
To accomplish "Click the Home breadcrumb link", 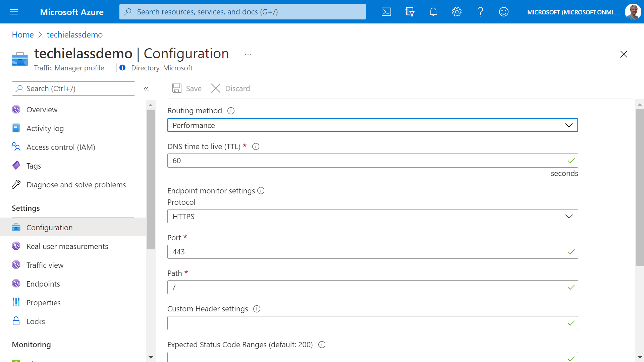I will coord(22,35).
